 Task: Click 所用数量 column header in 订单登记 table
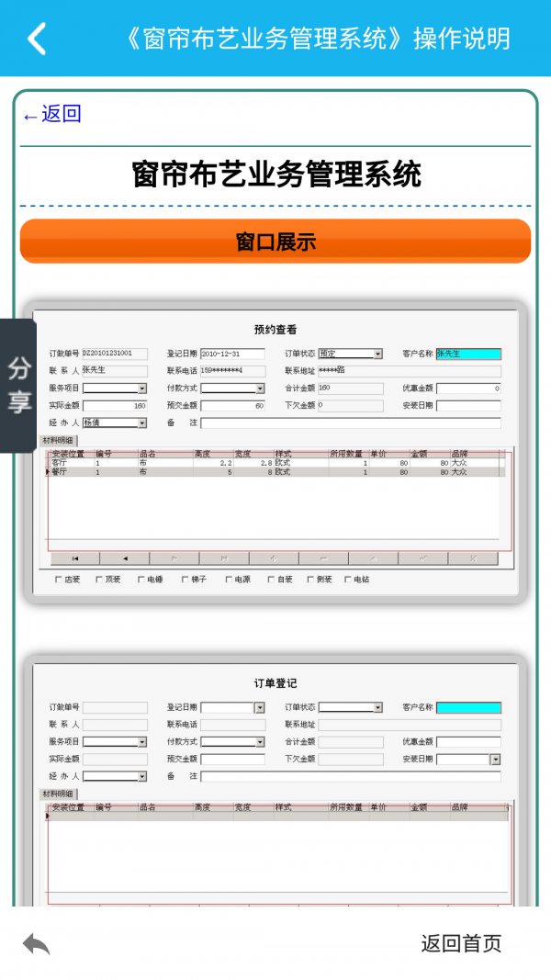(x=349, y=808)
